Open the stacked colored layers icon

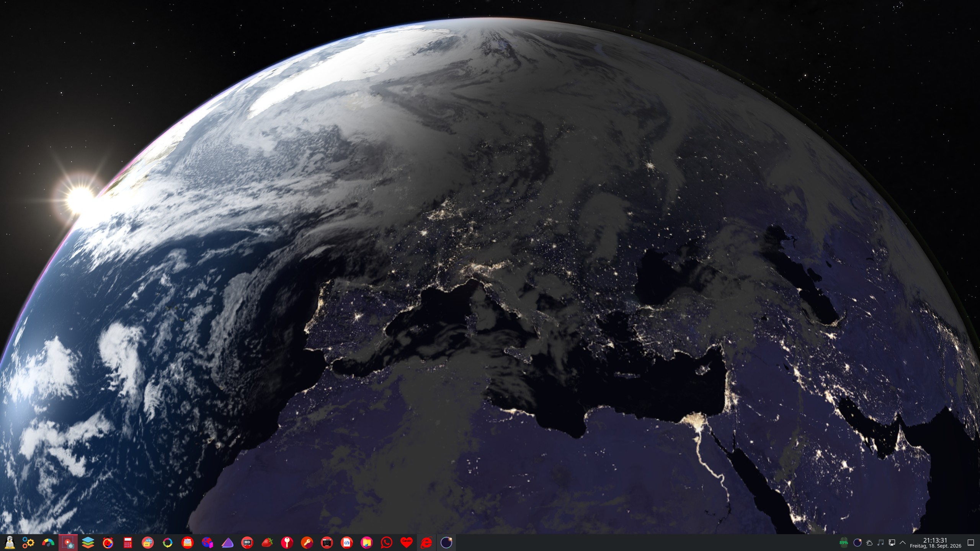pyautogui.click(x=88, y=543)
